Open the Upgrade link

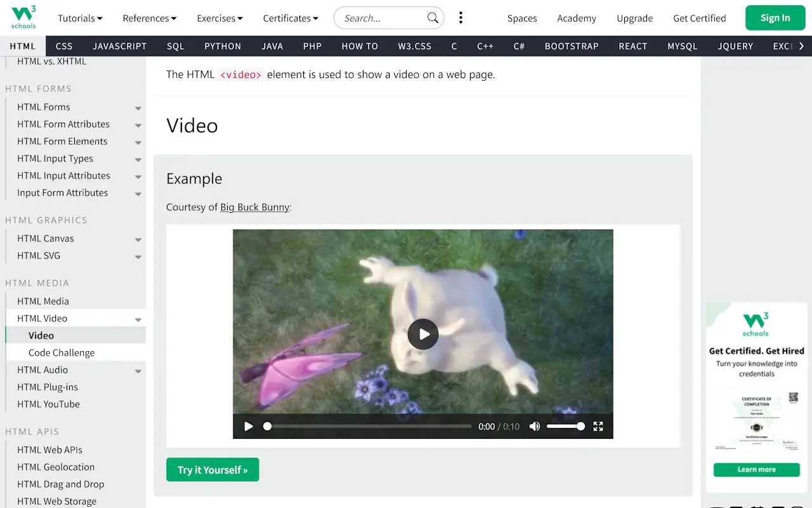(634, 18)
